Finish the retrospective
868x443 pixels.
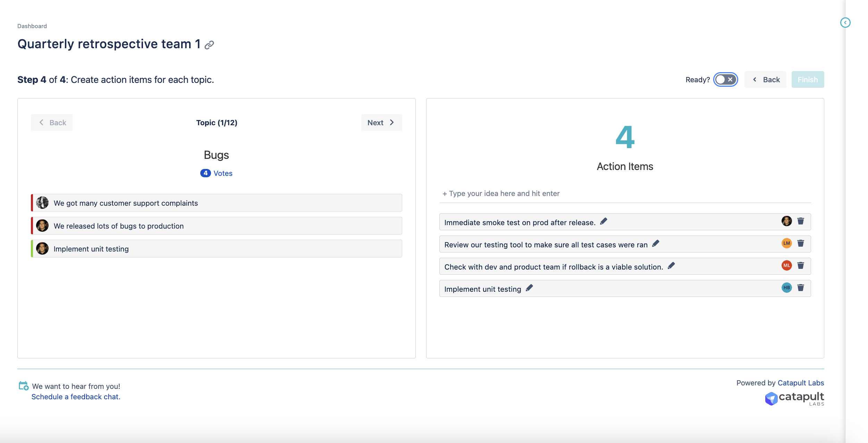point(808,80)
